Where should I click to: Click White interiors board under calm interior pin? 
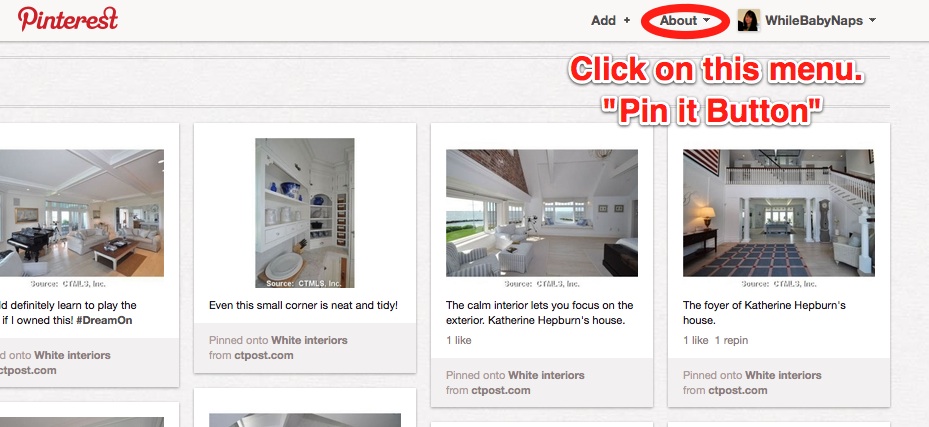(546, 375)
